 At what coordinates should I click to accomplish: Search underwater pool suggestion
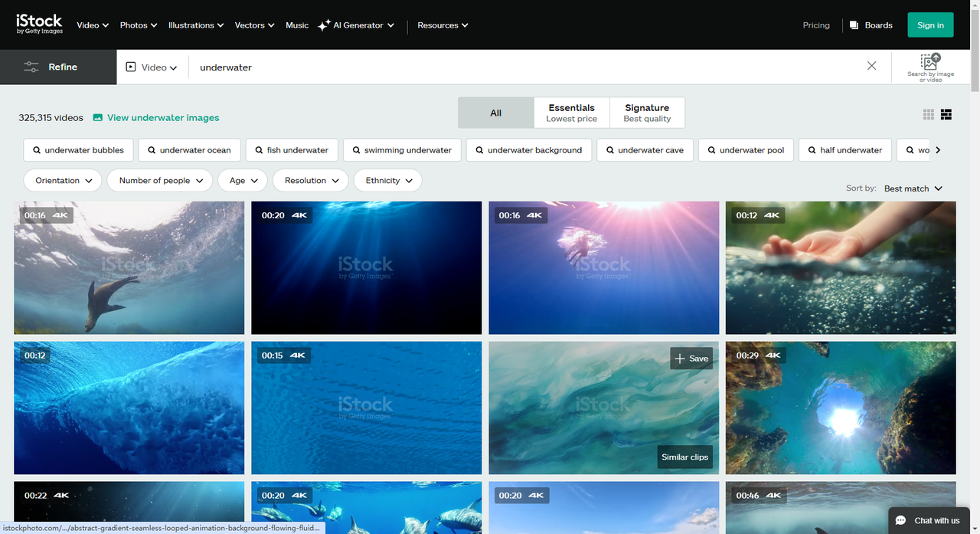746,150
